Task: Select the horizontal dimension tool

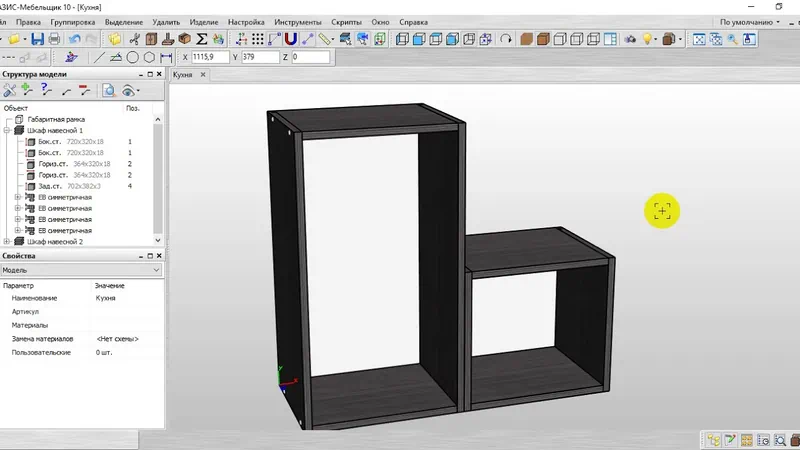Action: (166, 57)
